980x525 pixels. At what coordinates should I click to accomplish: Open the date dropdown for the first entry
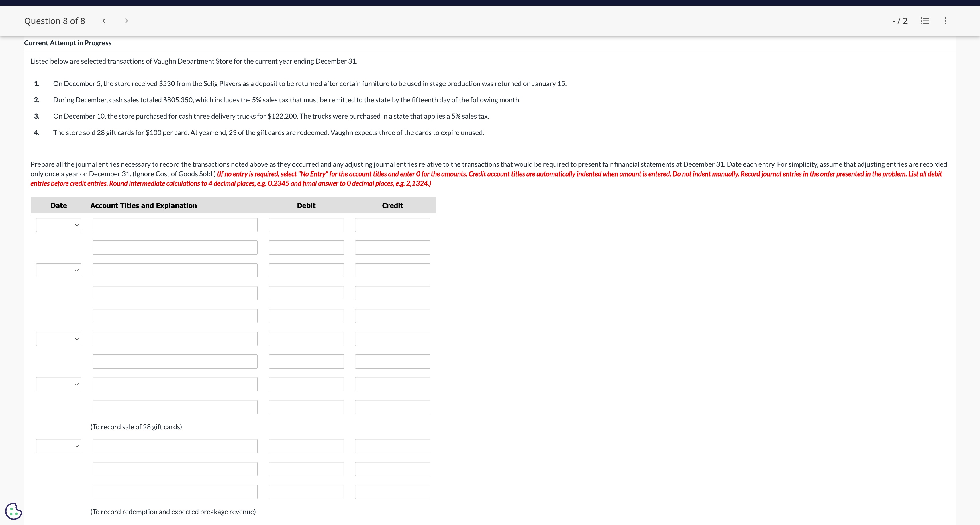(x=58, y=224)
